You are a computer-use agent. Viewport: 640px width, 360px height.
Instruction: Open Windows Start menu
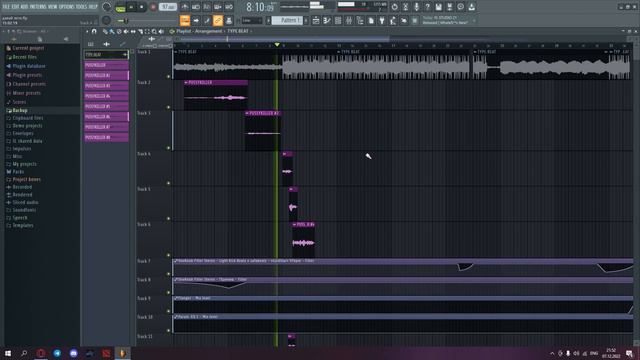pyautogui.click(x=8, y=353)
